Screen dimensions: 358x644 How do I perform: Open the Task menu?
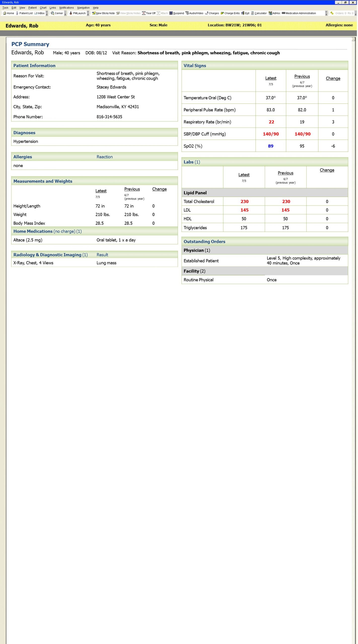pos(5,8)
